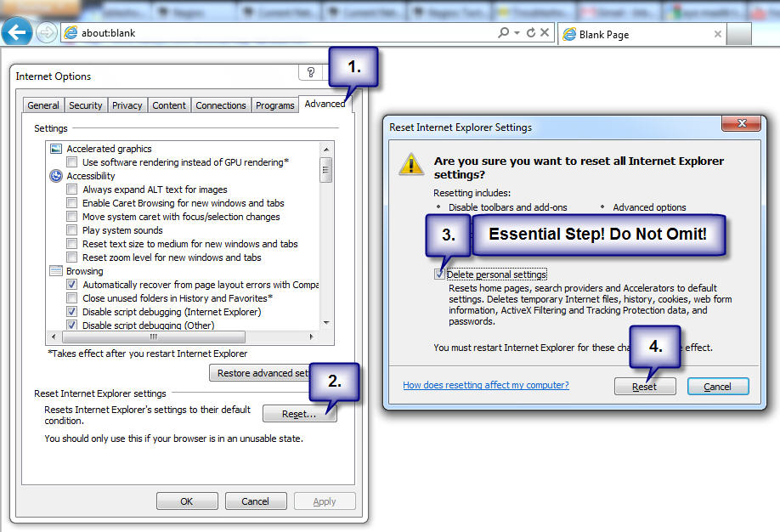Uncheck Disable script debugging (Internet Explorer)
Screen dimensions: 780x532
point(72,312)
